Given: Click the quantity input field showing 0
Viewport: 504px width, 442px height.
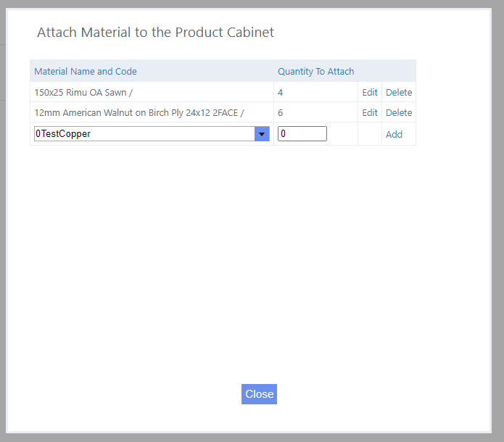Looking at the screenshot, I should 302,134.
